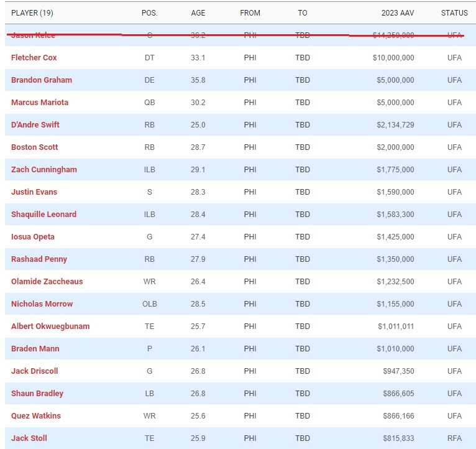Click Jack Stoll player link

(x=29, y=438)
